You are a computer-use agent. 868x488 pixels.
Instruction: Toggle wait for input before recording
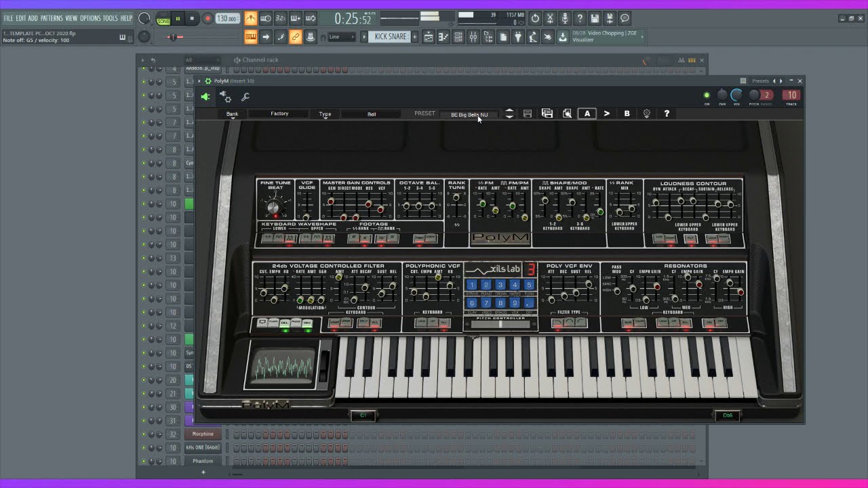266,19
